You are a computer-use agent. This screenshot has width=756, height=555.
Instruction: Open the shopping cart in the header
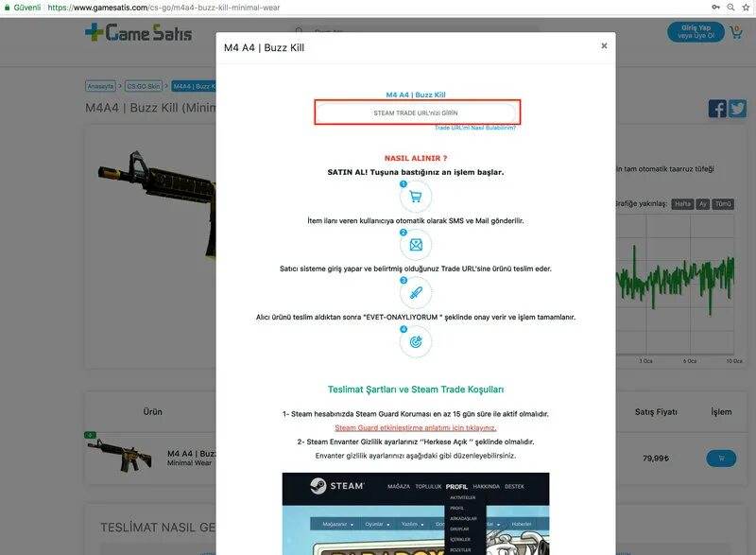736,32
